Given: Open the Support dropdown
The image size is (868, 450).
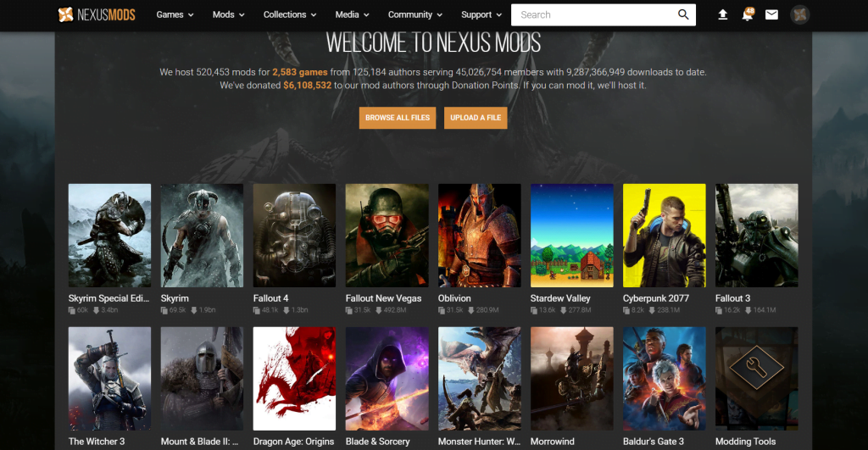Looking at the screenshot, I should point(481,14).
